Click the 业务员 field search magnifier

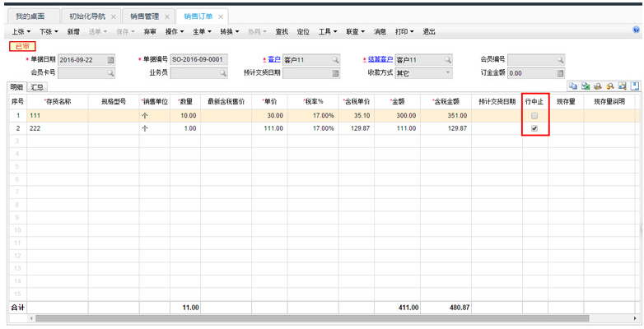222,73
